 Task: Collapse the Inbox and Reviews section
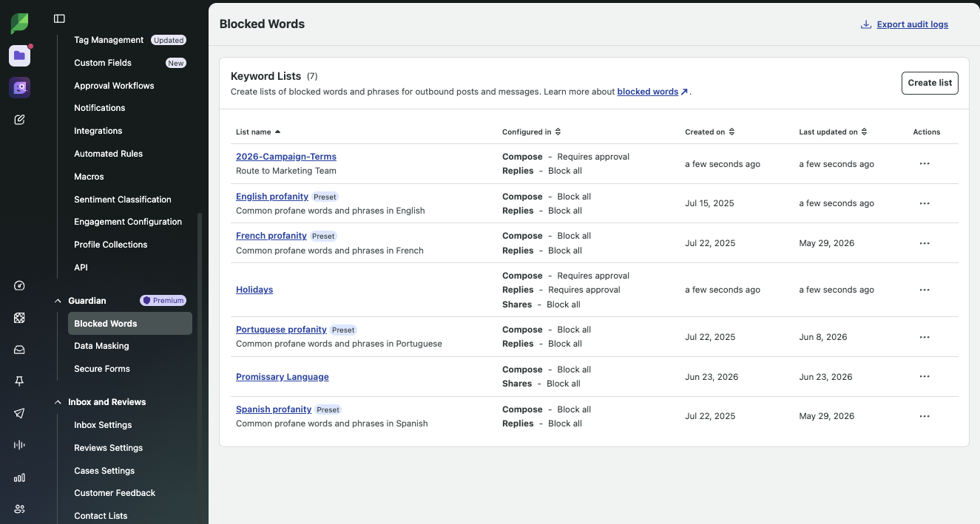[x=58, y=402]
